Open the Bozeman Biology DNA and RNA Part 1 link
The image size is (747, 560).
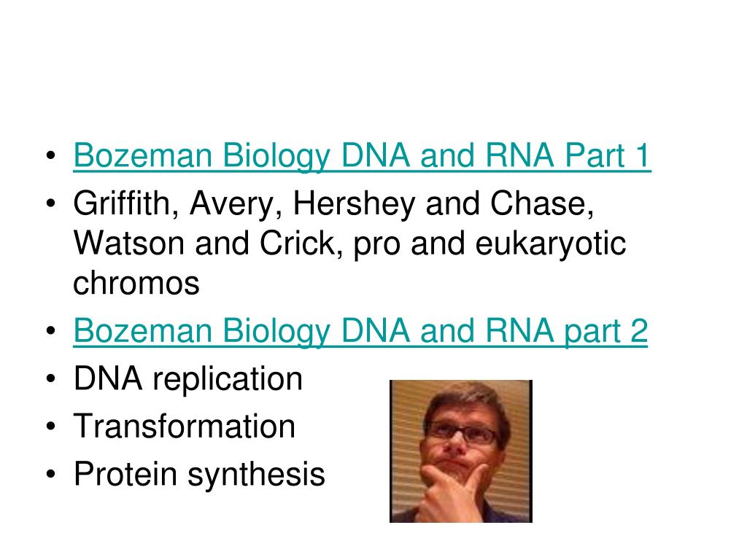362,156
